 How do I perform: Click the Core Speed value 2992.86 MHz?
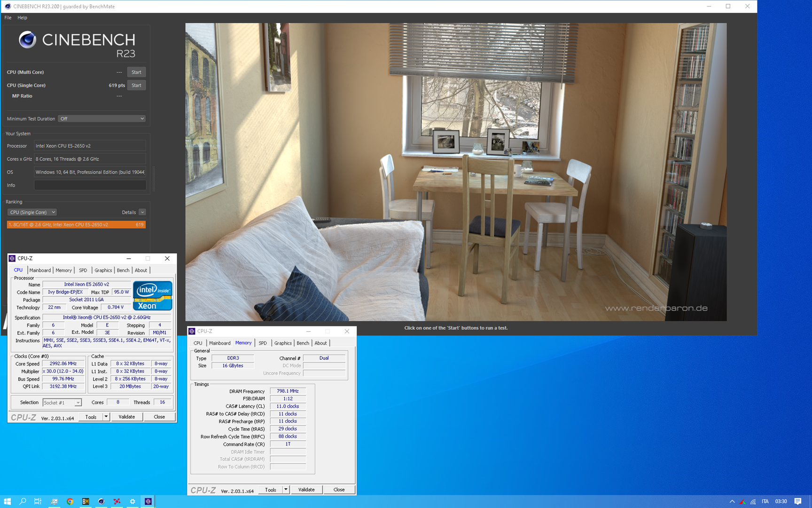63,364
